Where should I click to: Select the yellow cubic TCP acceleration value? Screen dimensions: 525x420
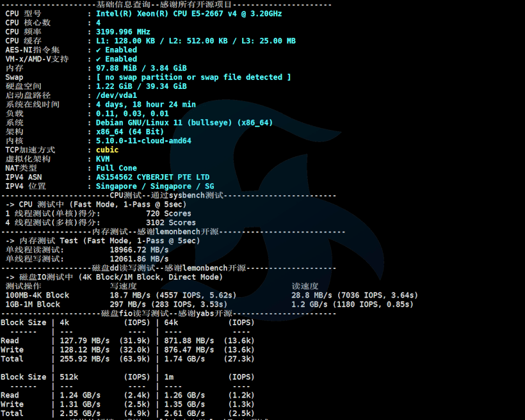click(107, 150)
